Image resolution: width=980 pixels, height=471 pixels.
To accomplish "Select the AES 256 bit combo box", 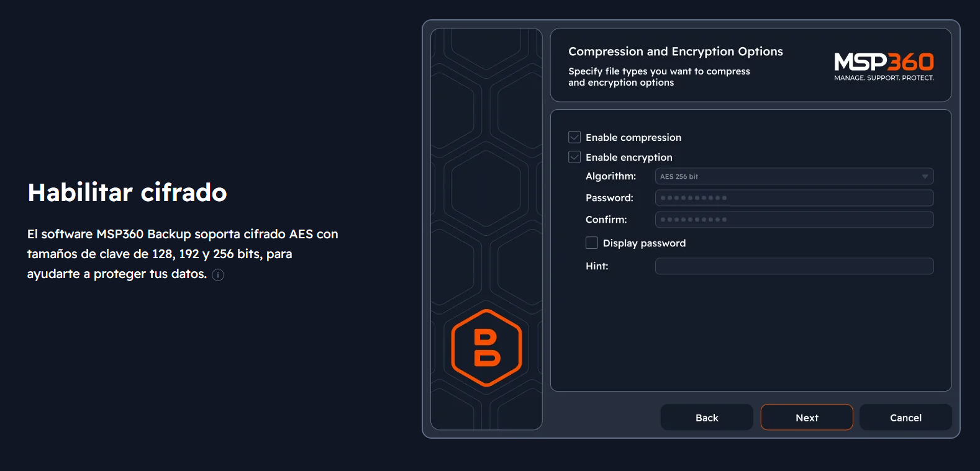I will [794, 176].
